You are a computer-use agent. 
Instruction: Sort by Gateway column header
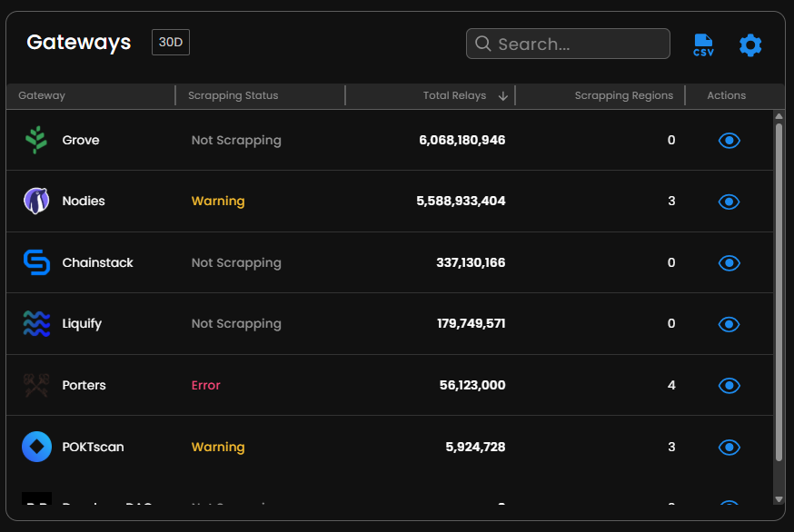[x=42, y=95]
